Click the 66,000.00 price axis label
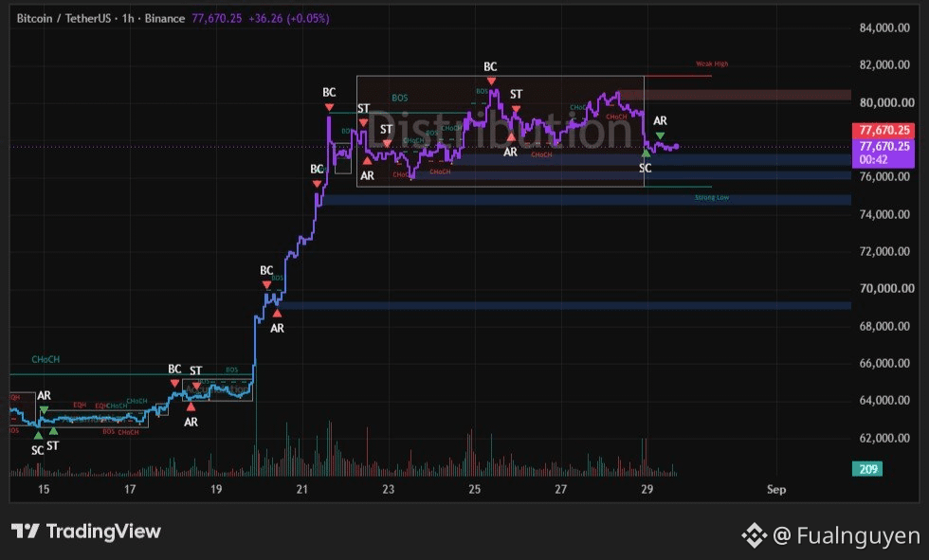The image size is (929, 560). (883, 363)
